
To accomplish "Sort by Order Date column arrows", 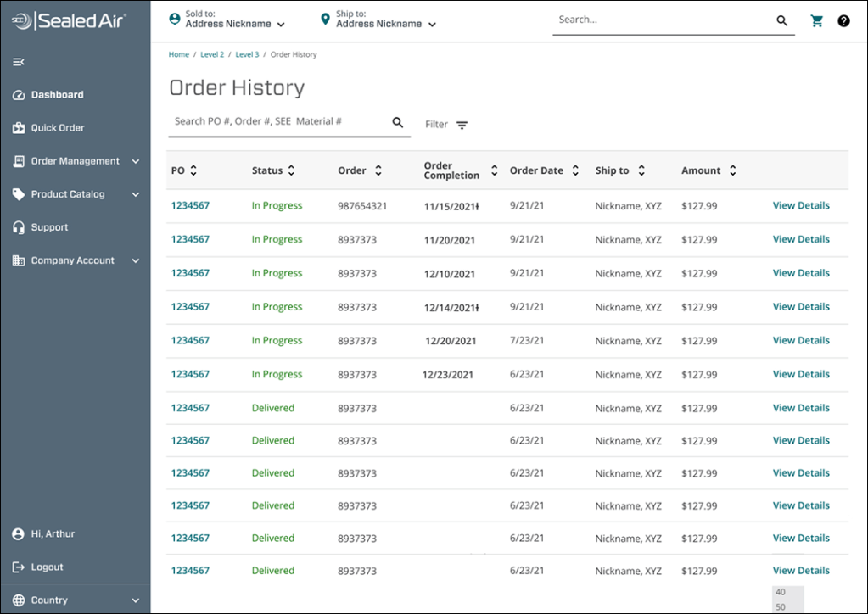I will point(575,170).
